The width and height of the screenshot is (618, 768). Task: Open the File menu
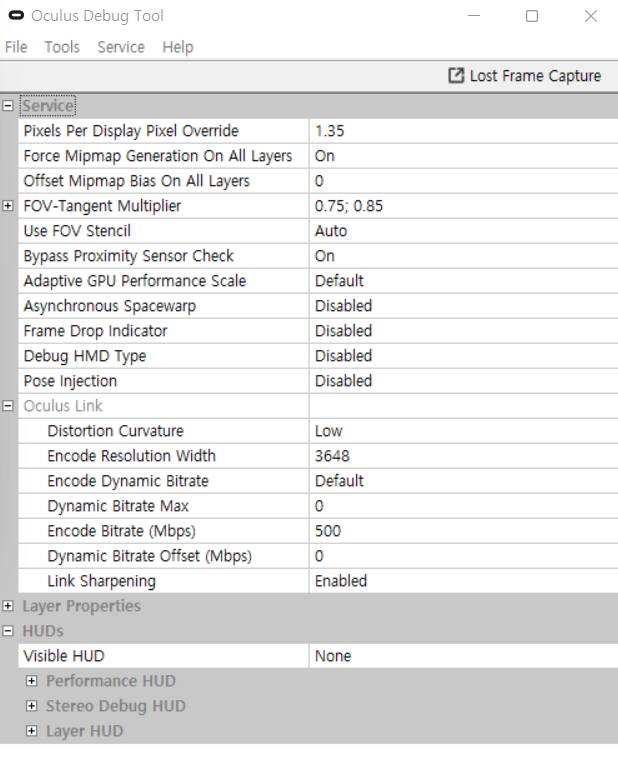17,47
